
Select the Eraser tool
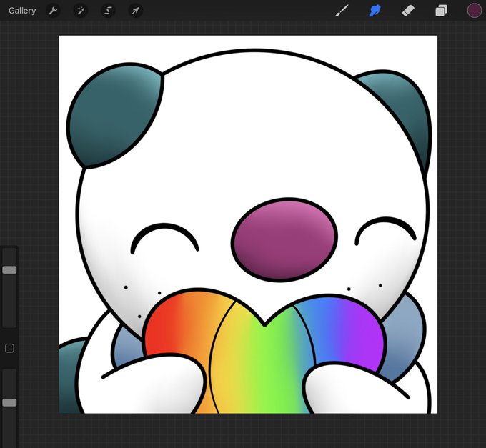pyautogui.click(x=408, y=11)
